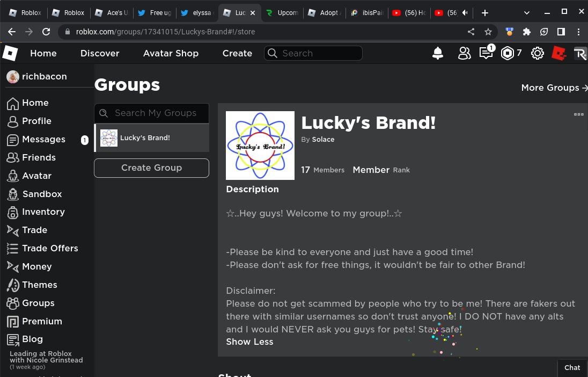Open the group owner Solace link
Screen dimensions: 588x377
pyautogui.click(x=323, y=139)
